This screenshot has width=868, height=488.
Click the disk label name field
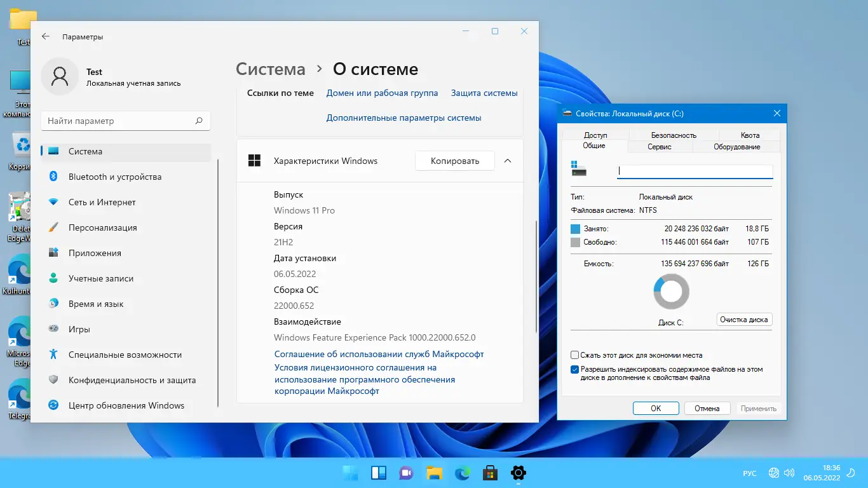pos(695,171)
